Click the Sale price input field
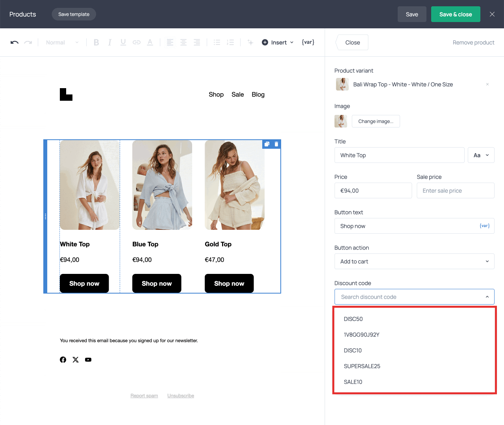This screenshot has width=504, height=425. (x=455, y=190)
